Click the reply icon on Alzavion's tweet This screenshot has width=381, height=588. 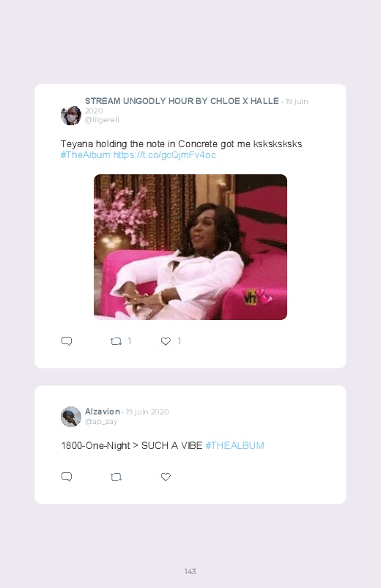[x=67, y=477]
